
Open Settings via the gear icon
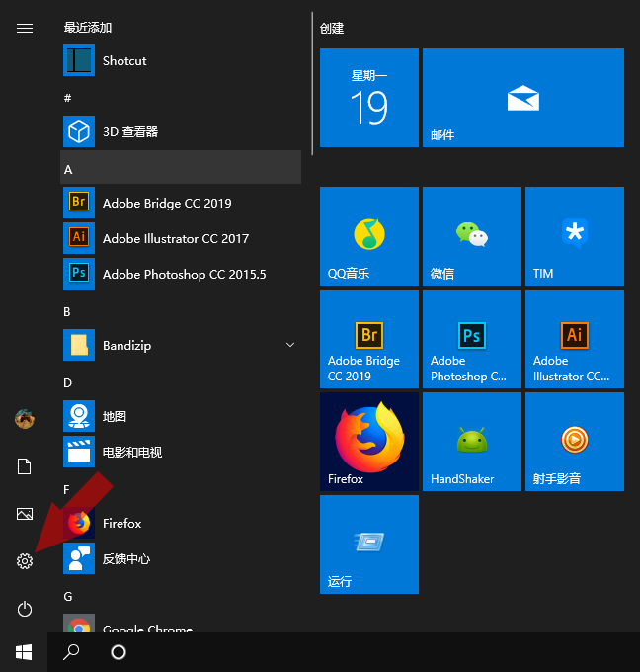(x=25, y=561)
